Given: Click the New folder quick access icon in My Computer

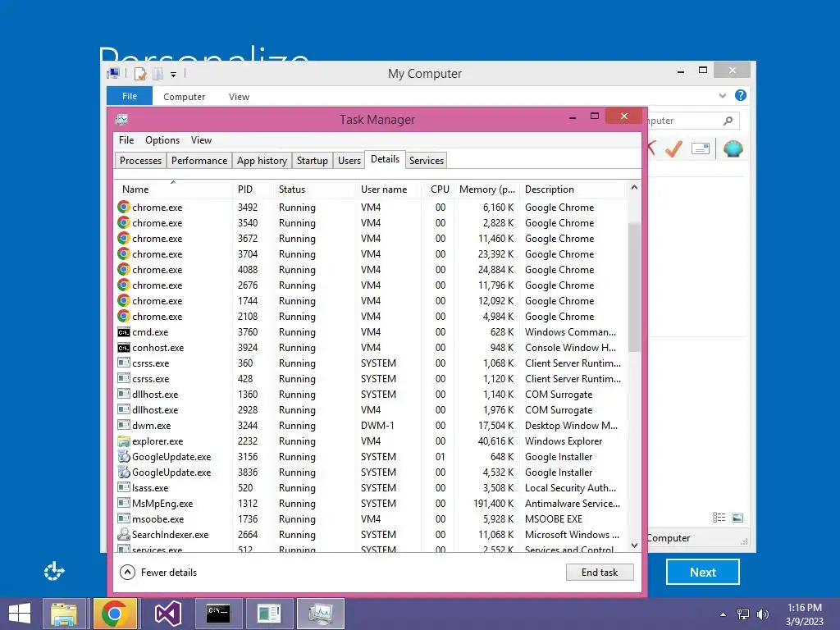Looking at the screenshot, I should [x=158, y=74].
